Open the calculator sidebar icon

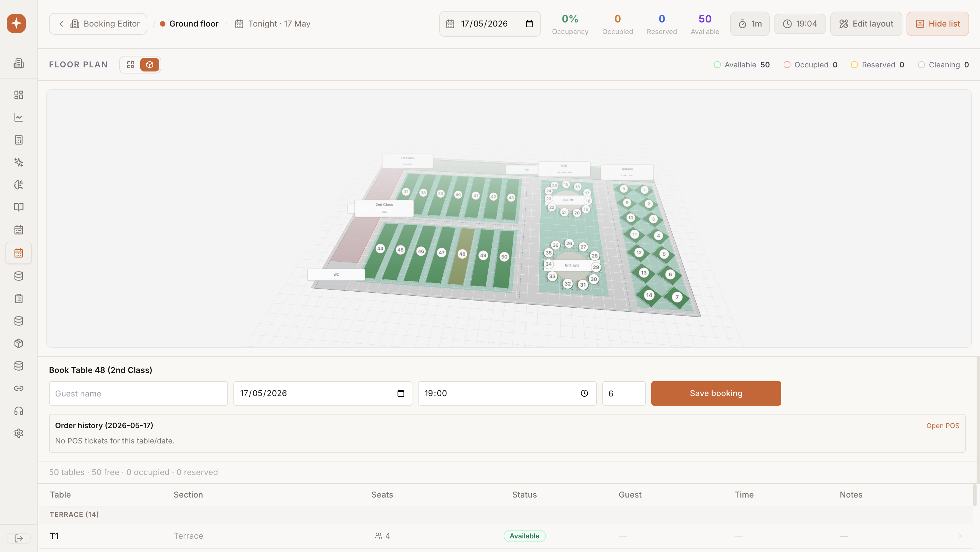click(x=19, y=140)
